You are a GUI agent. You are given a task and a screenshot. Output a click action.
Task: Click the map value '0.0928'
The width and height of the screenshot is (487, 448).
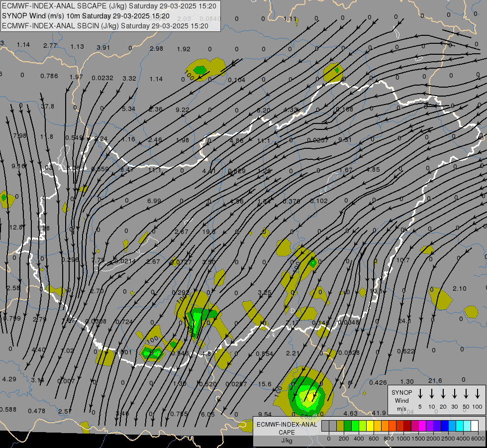349,352
